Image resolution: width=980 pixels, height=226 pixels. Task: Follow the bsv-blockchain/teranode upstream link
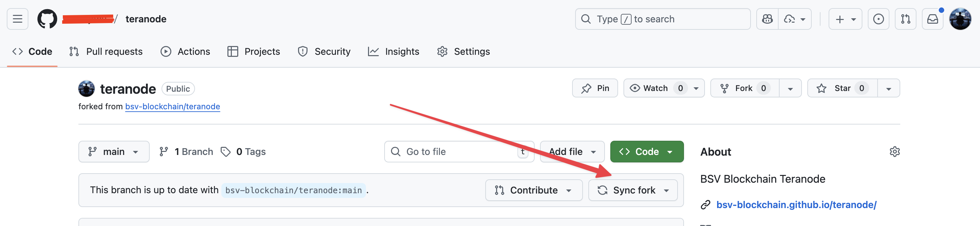(x=172, y=107)
